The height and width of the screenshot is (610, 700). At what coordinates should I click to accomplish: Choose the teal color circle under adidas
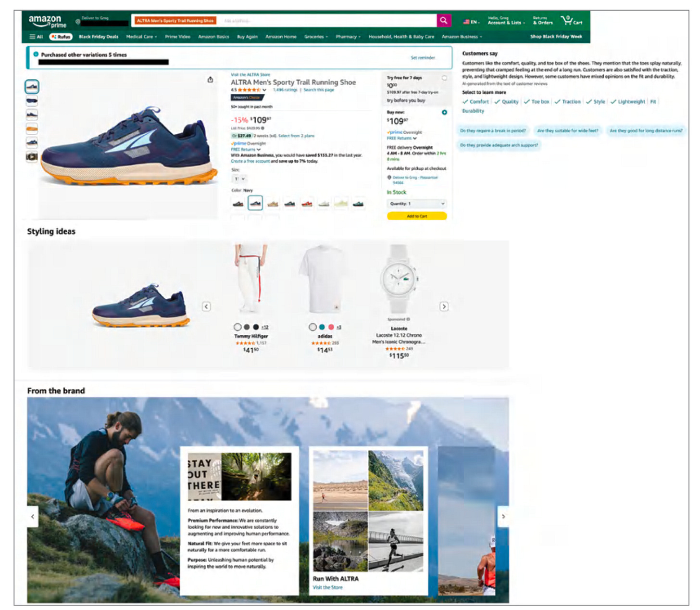point(322,327)
